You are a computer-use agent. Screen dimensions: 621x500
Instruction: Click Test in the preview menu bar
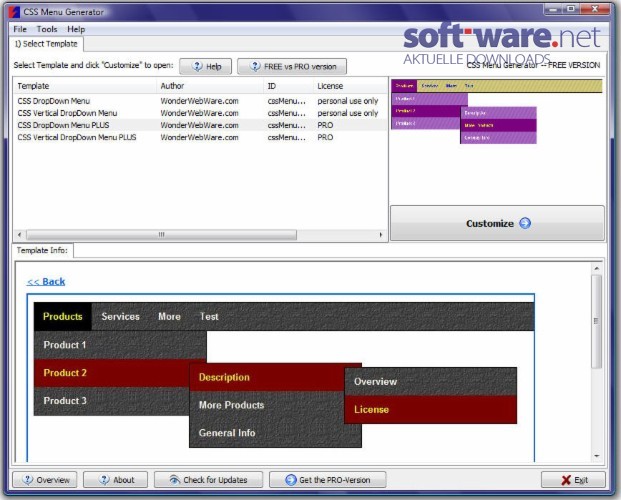click(x=209, y=317)
